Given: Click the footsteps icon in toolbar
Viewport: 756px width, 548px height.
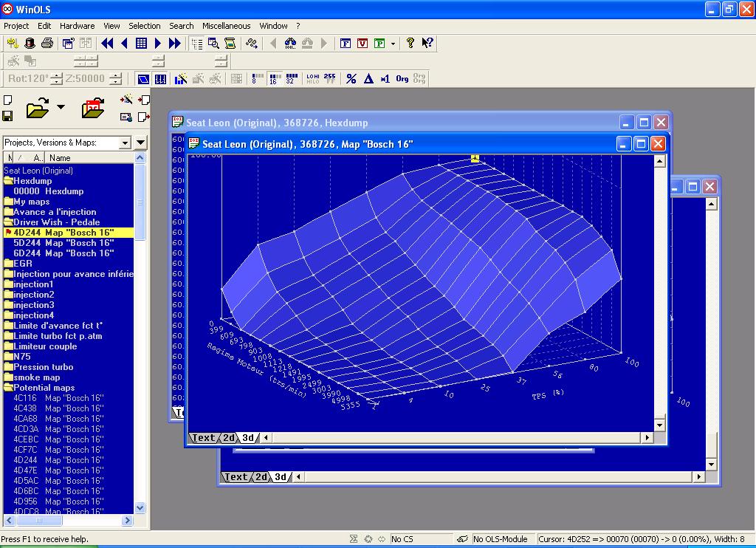Looking at the screenshot, I should (x=251, y=44).
